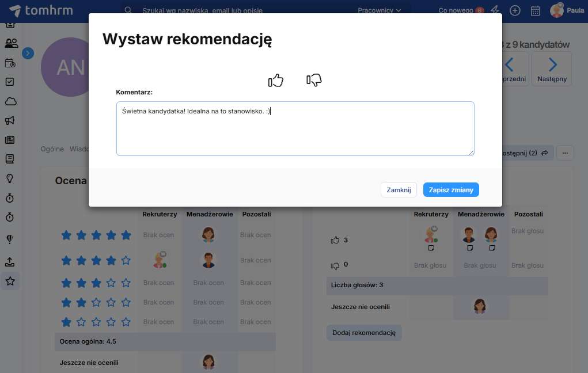The image size is (588, 373).
Task: Open the cloud icon in sidebar
Action: point(10,101)
